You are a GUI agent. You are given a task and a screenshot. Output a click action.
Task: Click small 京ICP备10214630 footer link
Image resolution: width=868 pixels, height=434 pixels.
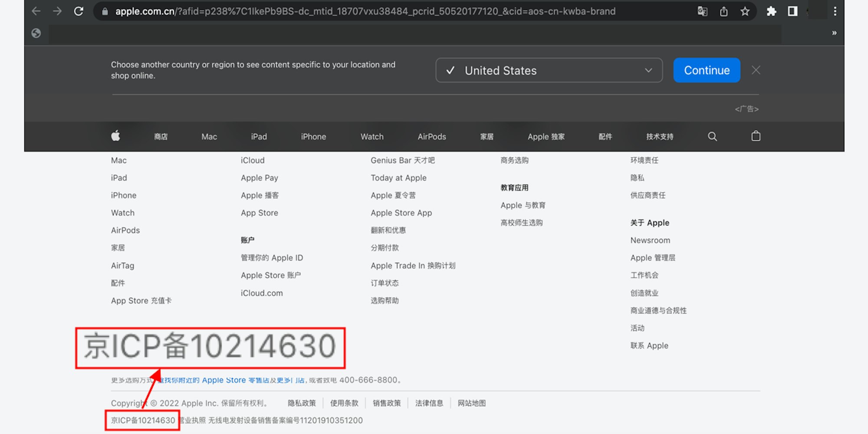coord(143,421)
